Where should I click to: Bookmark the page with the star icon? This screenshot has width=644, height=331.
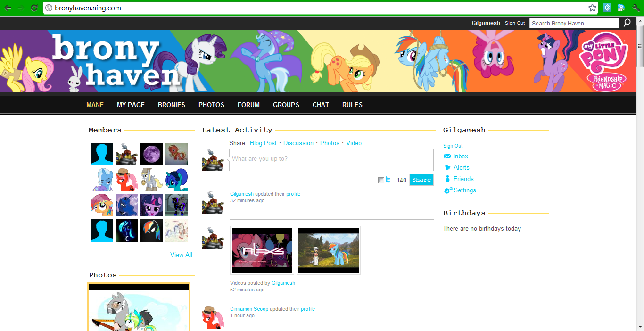click(x=592, y=8)
